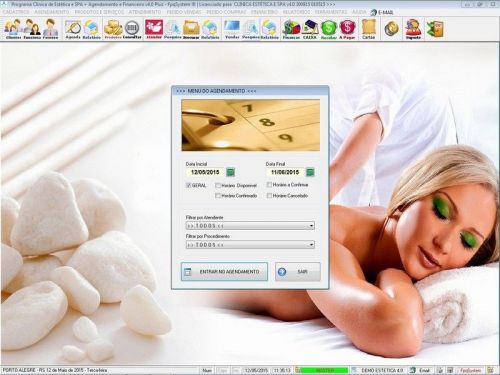This screenshot has height=375, width=500.
Task: Open the Relatório icon beside Agenda
Action: pyautogui.click(x=91, y=29)
